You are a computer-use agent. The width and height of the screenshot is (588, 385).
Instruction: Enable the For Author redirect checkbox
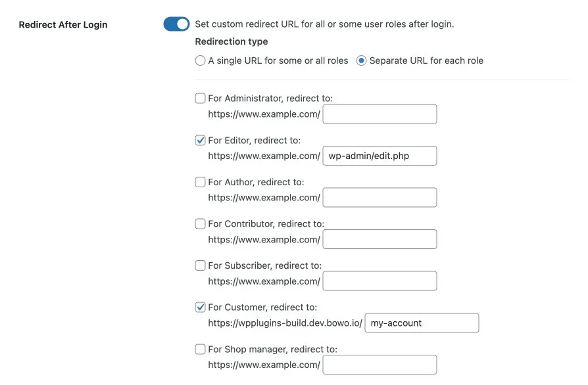coord(200,182)
